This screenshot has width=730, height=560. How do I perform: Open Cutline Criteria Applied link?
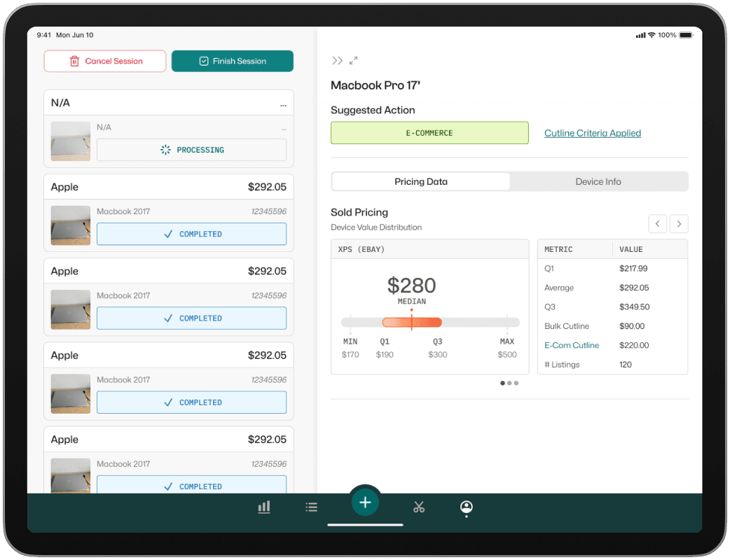[x=593, y=133]
